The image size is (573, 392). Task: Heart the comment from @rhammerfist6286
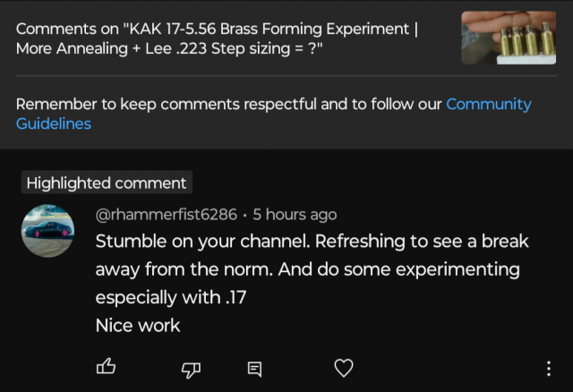[x=344, y=368]
